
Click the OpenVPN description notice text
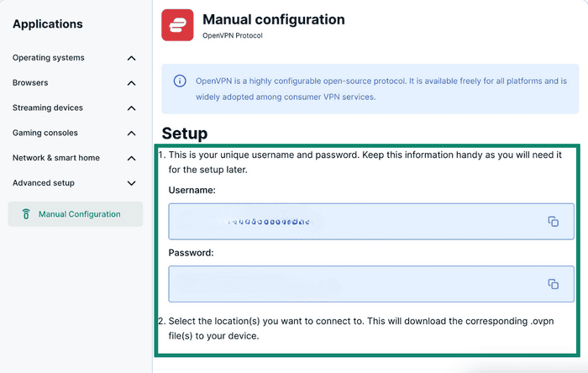click(x=381, y=89)
